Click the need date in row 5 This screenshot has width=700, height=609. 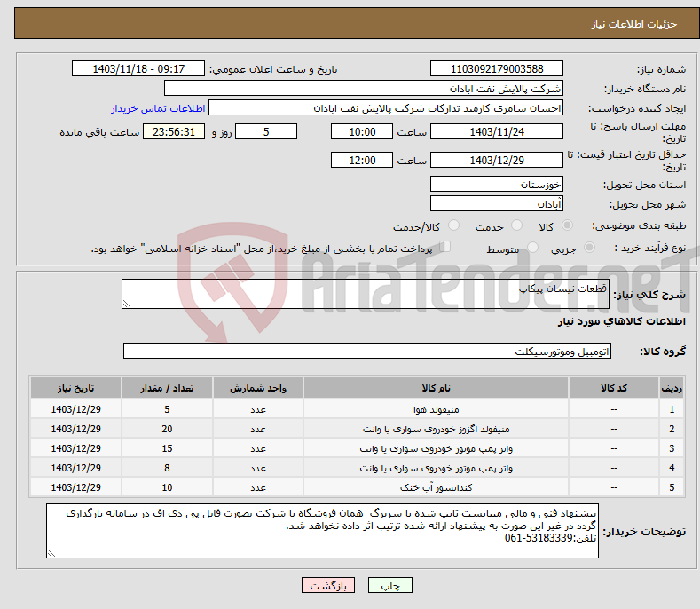point(76,487)
